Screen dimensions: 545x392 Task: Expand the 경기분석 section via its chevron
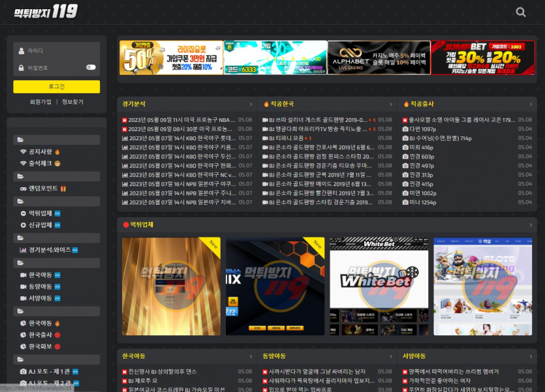point(251,104)
